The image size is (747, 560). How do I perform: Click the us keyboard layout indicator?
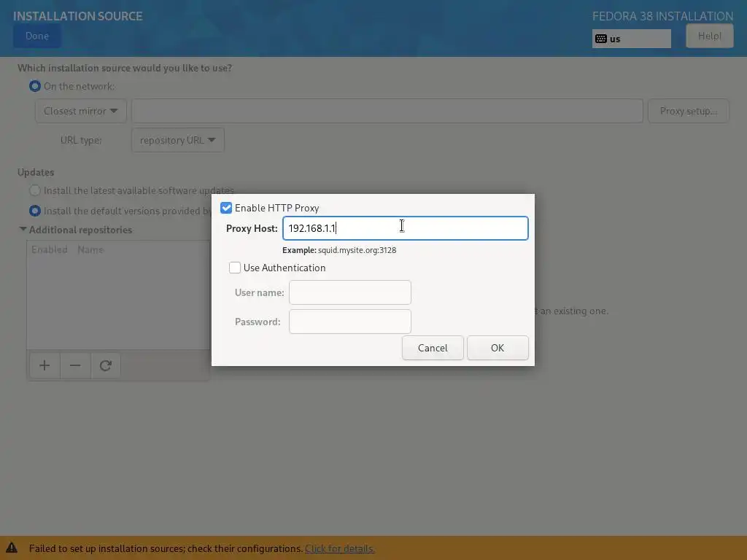pos(631,39)
